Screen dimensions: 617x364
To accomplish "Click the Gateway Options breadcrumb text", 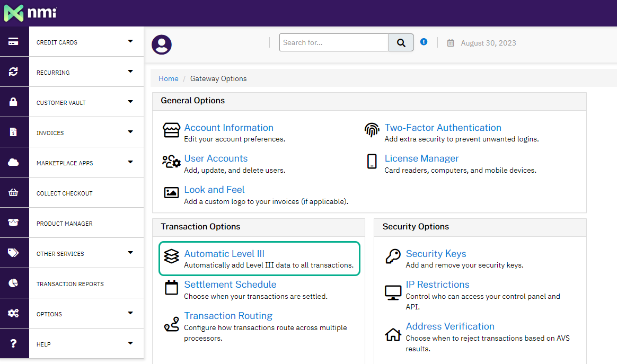I will tap(218, 79).
